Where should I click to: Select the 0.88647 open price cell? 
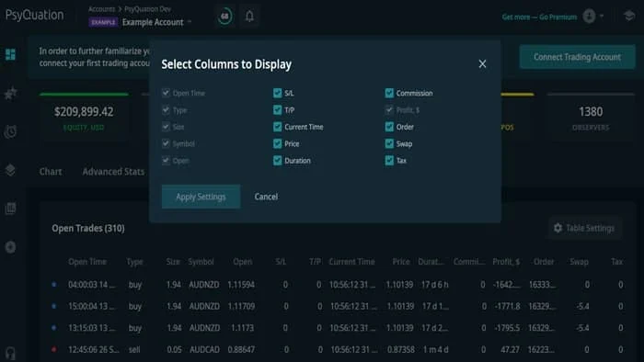[241, 350]
